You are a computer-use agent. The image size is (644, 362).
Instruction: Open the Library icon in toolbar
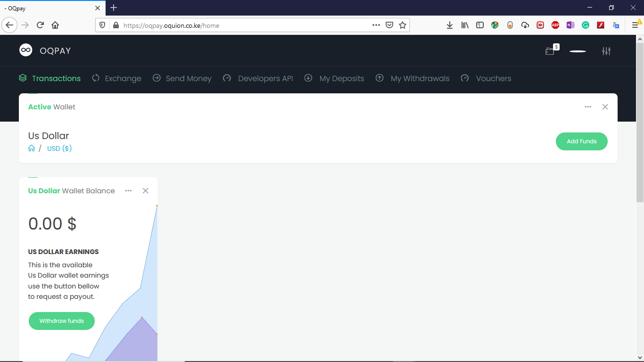click(465, 25)
